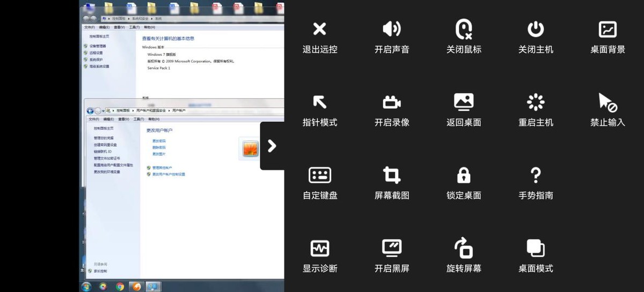Open 自定键盘 custom keyboard
The width and height of the screenshot is (644, 292).
320,184
